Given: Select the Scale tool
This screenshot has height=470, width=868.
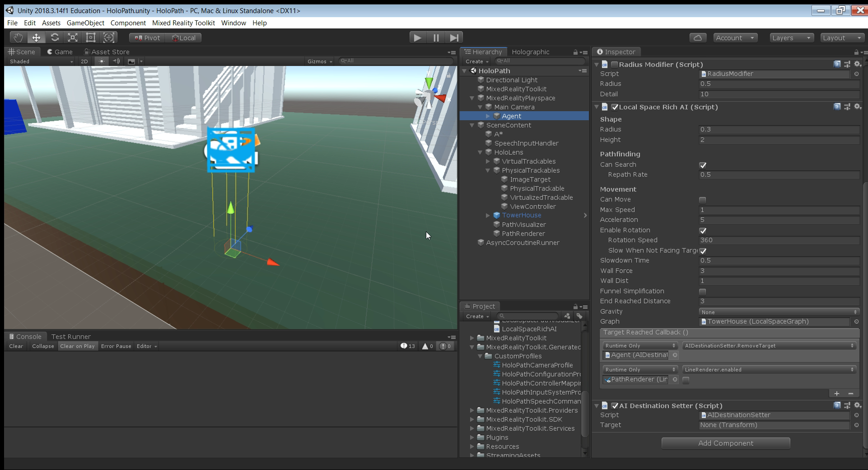Looking at the screenshot, I should (73, 38).
